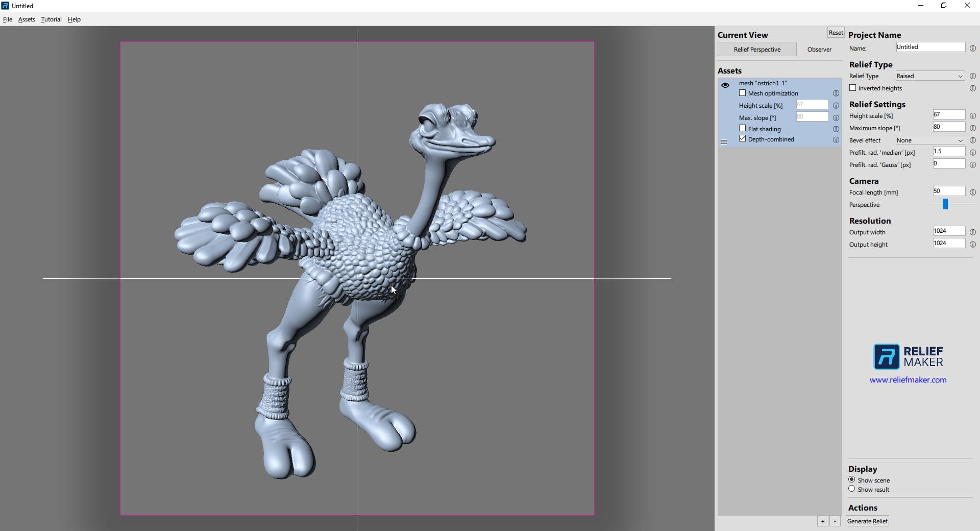
Task: Open the Assets menu
Action: pos(27,19)
